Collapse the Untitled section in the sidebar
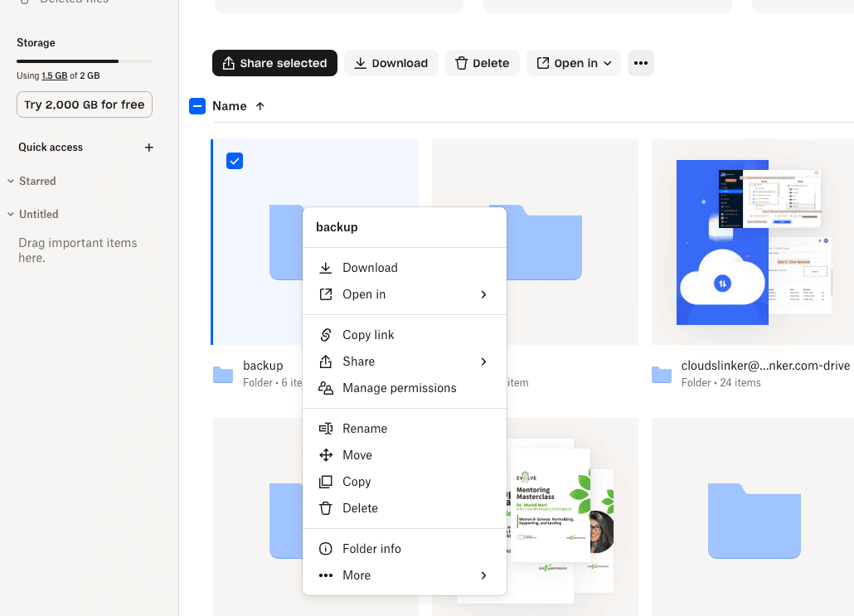 (9, 214)
